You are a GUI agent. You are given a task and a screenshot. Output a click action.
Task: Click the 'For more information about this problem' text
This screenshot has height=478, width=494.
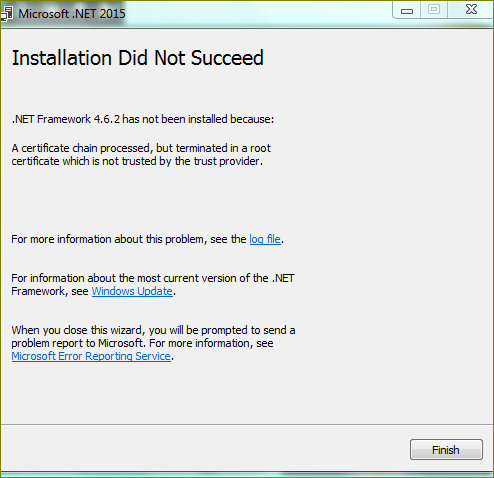(x=129, y=239)
